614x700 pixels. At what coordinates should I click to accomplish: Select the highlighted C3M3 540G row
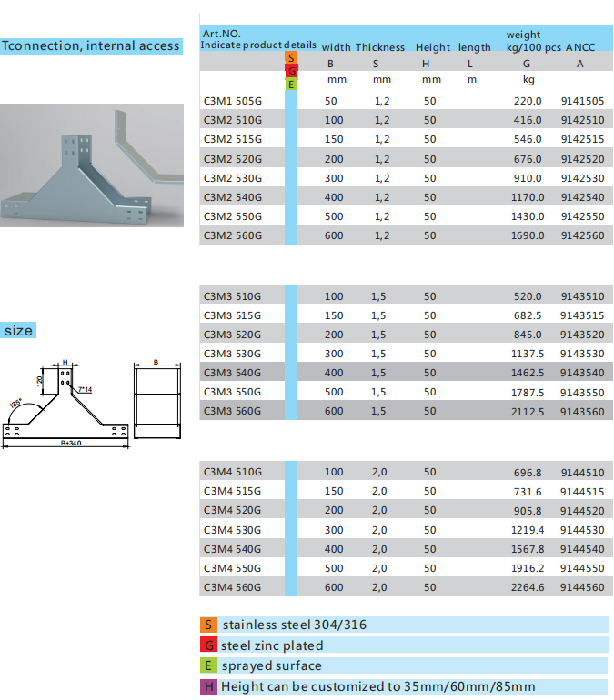(400, 373)
